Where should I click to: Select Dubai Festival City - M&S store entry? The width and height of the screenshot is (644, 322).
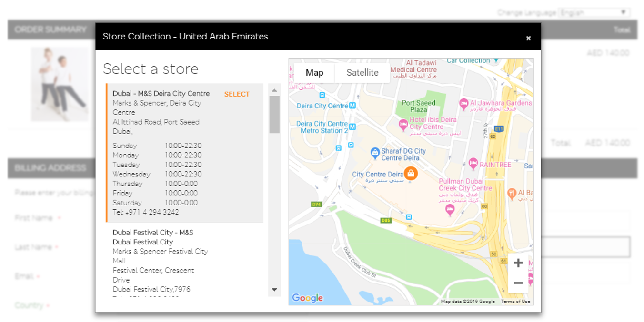[184, 260]
